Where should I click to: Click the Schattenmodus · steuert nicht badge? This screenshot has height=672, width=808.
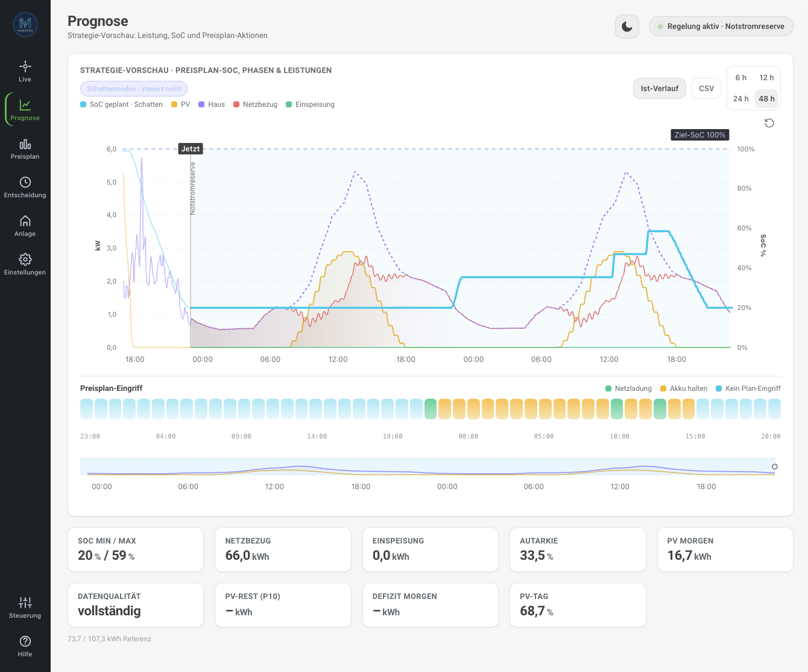[x=134, y=89]
